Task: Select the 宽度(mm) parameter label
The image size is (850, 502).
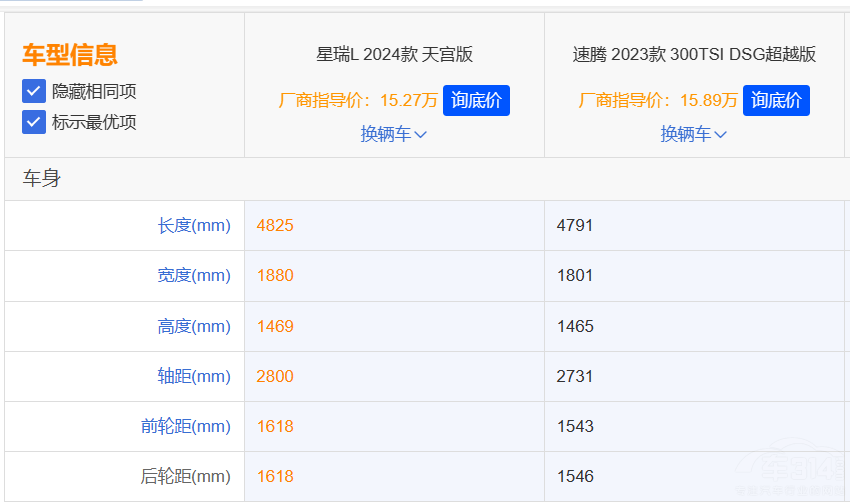Action: (x=194, y=276)
